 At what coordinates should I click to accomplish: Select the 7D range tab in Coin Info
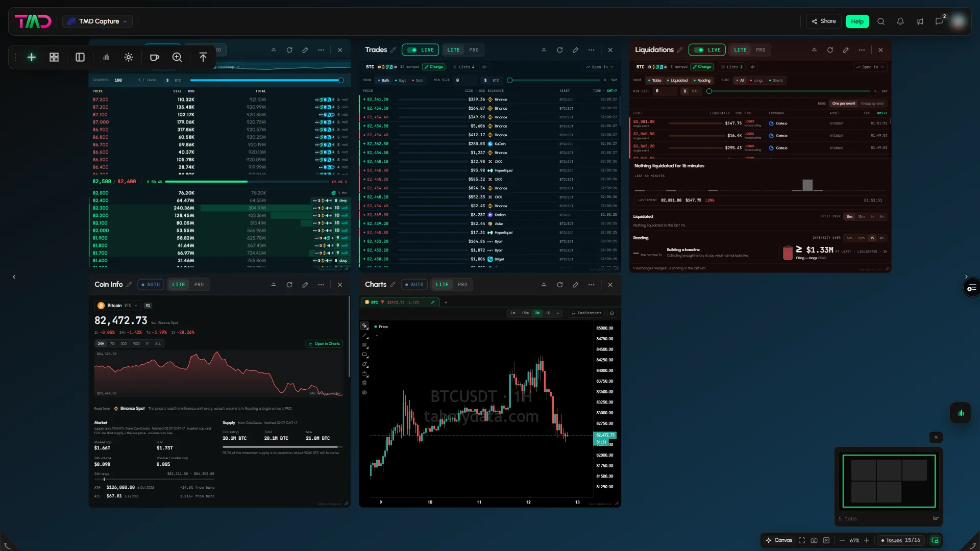pos(112,344)
